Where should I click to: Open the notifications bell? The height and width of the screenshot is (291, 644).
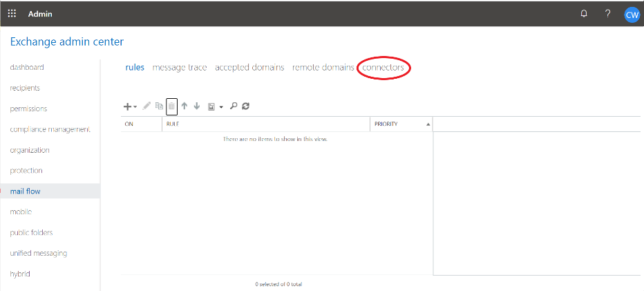(x=584, y=14)
